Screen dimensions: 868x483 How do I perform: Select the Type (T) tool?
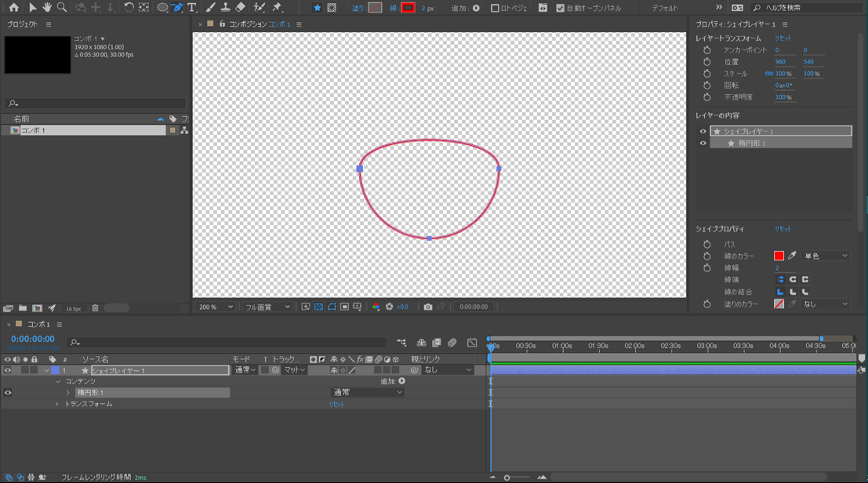191,8
